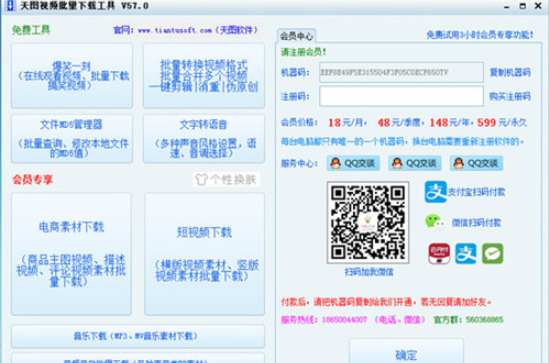The height and width of the screenshot is (363, 549).
Task: Open the 爆笑一刻 funny video tool
Action: tap(72, 76)
